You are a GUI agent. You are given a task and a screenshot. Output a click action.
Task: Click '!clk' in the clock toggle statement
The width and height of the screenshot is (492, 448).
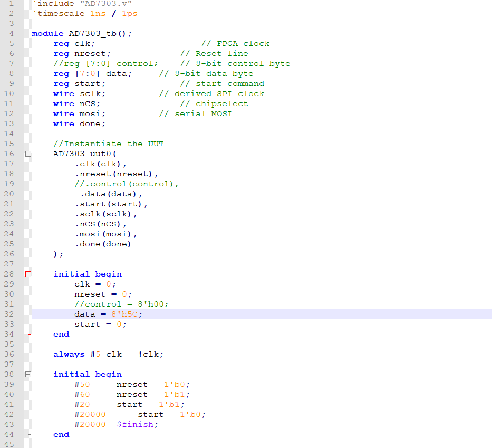click(x=148, y=355)
